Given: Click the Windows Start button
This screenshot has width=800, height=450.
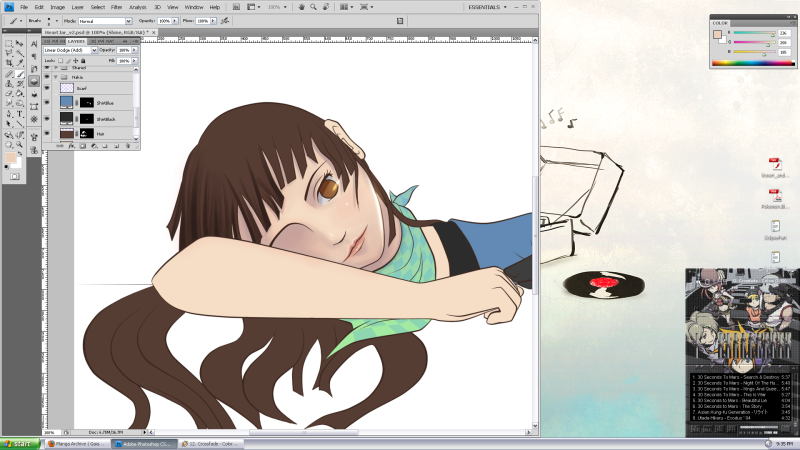Looking at the screenshot, I should pyautogui.click(x=17, y=442).
